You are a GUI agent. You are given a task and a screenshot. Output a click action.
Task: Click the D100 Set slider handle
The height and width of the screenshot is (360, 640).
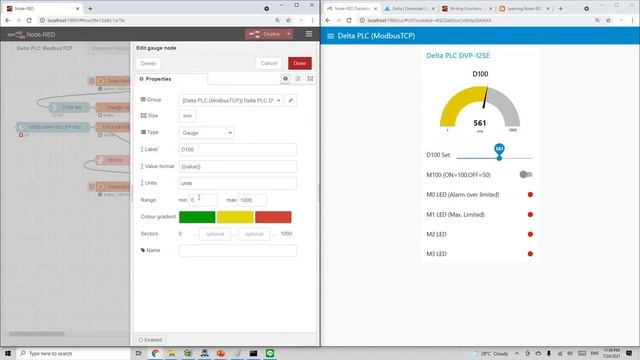[x=499, y=158]
